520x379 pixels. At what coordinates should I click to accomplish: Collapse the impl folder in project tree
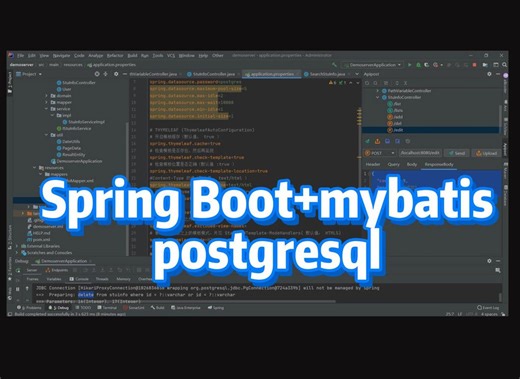pyautogui.click(x=52, y=115)
